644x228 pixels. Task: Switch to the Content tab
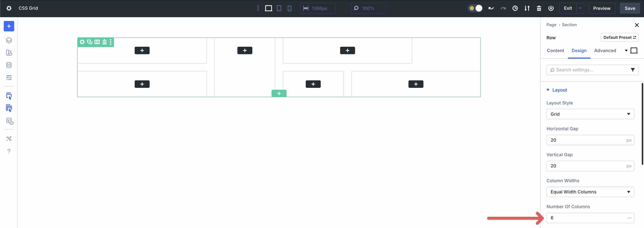pyautogui.click(x=555, y=51)
